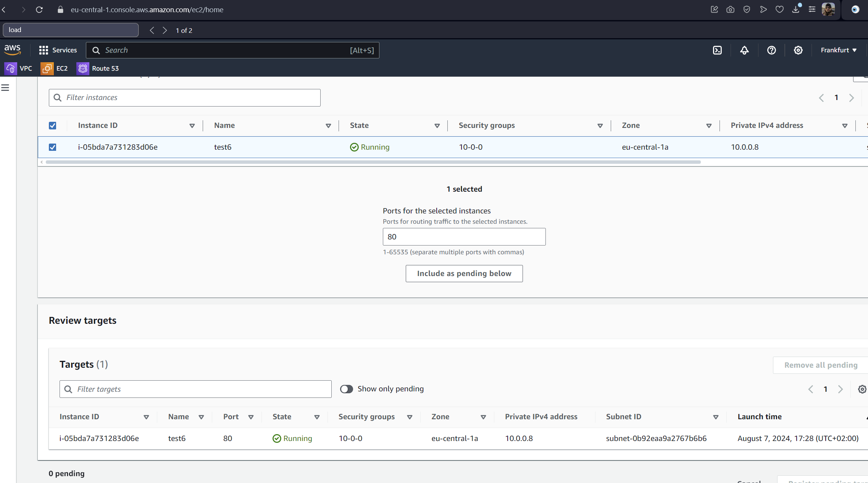Image resolution: width=868 pixels, height=483 pixels.
Task: Open the notifications bell
Action: tap(744, 50)
